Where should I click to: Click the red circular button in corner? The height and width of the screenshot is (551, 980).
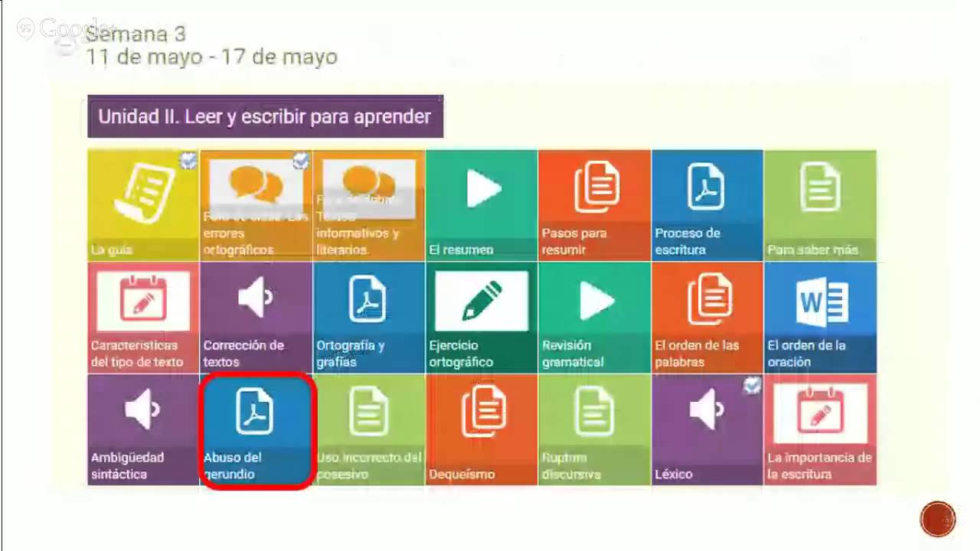click(x=938, y=519)
